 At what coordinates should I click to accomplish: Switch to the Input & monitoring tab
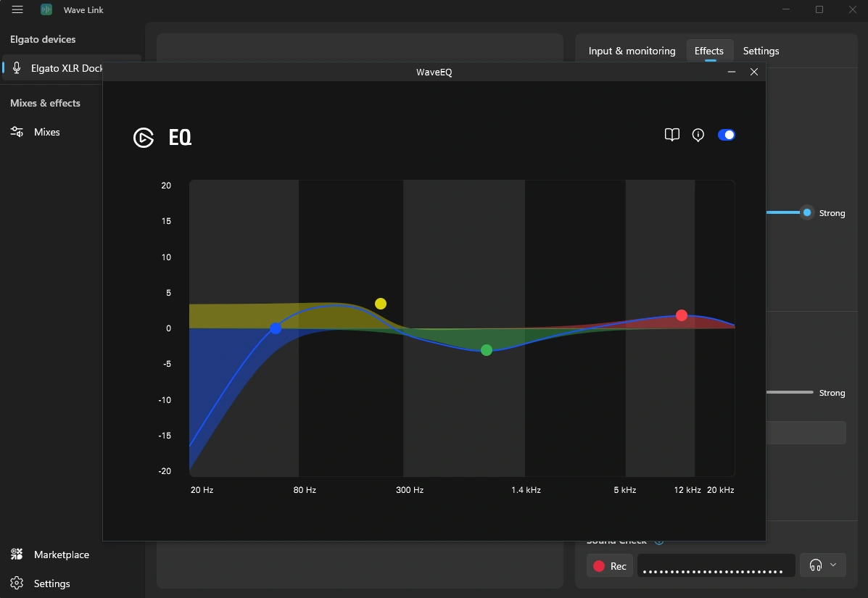632,51
